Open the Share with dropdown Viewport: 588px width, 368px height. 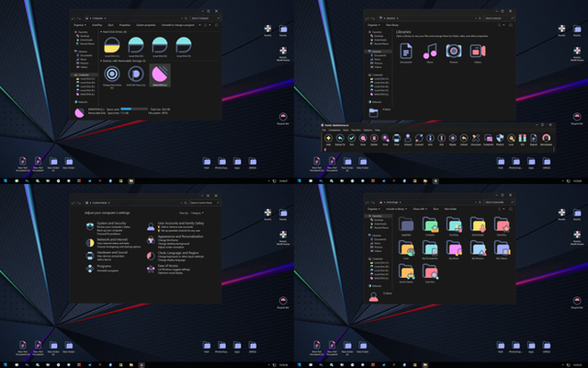pos(420,209)
